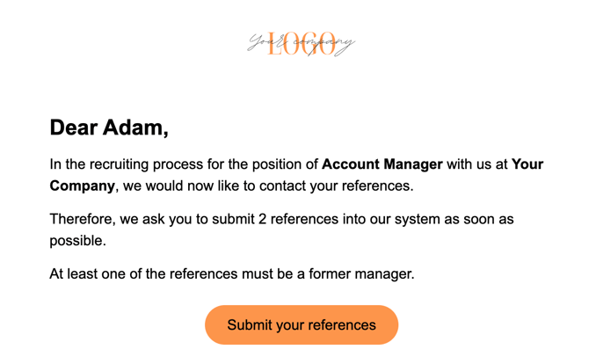Click the bold word 'Company' starting line two

click(x=82, y=186)
